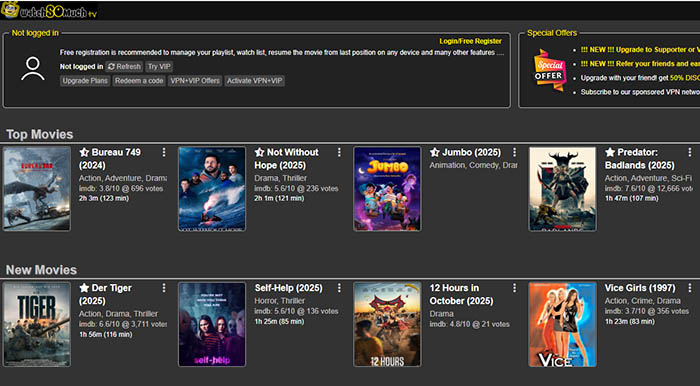Click 'Upgrade to Supporter' offer line
Viewport: 700px width, 386px height.
coord(640,50)
